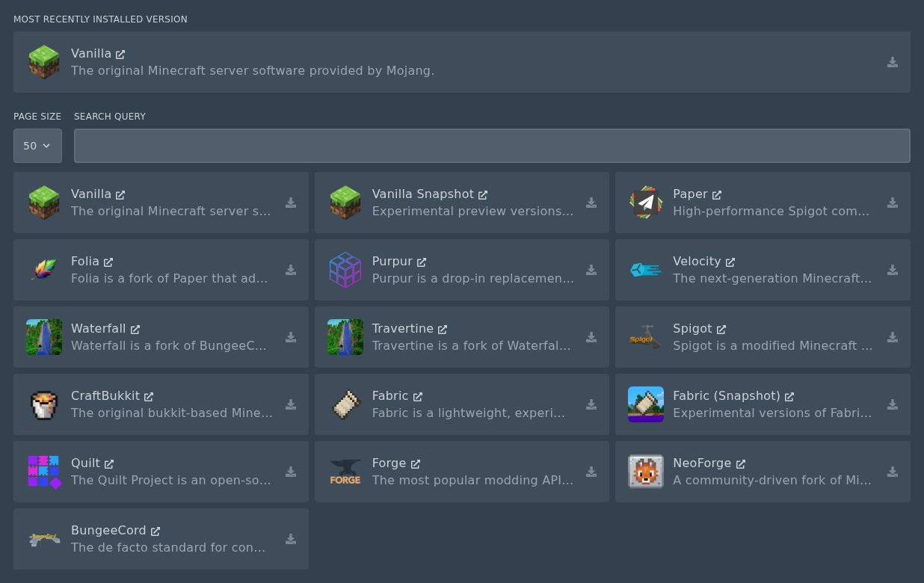
Task: Open Purpur external link icon
Action: pos(422,262)
